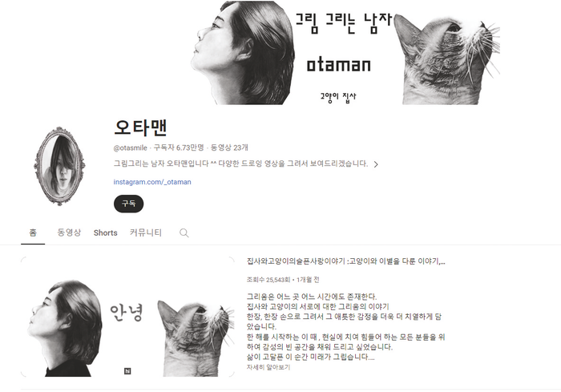The width and height of the screenshot is (561, 392).
Task: Open the instagram.com/_otaman link
Action: tap(152, 182)
